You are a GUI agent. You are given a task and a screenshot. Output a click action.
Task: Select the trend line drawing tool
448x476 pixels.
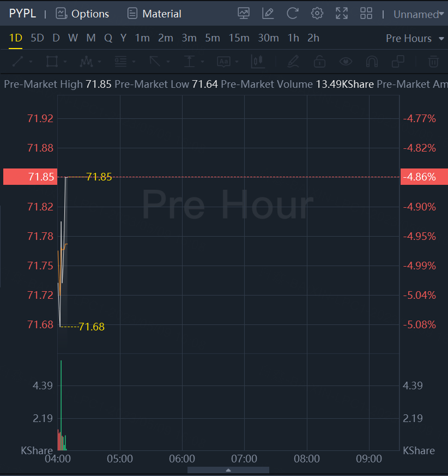(x=18, y=61)
